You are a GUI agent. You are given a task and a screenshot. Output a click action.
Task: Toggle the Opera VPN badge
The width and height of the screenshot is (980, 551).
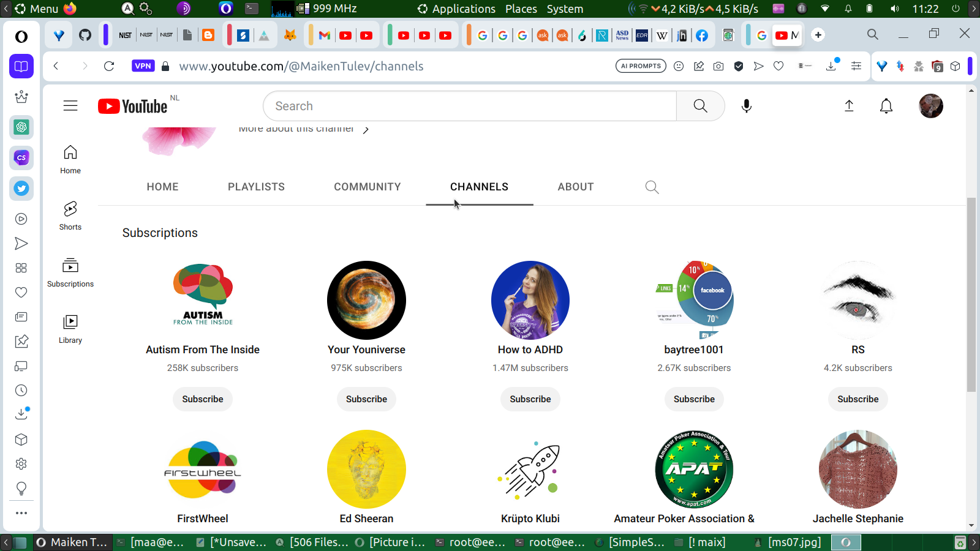[x=143, y=66]
